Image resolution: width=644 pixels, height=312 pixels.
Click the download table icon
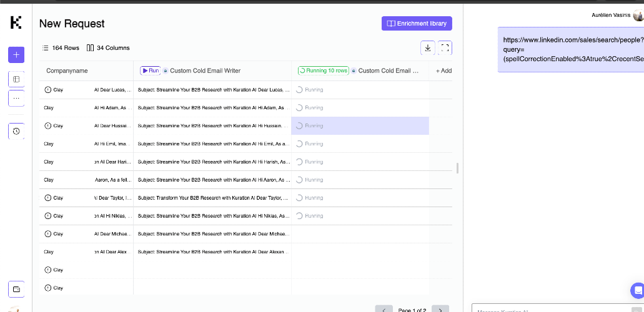tap(427, 48)
